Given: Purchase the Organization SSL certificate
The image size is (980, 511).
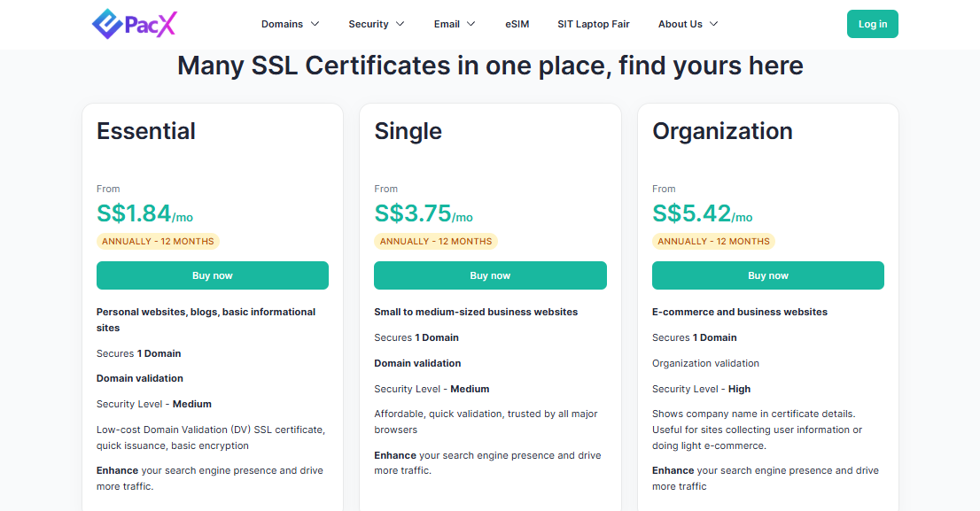Looking at the screenshot, I should coord(767,275).
